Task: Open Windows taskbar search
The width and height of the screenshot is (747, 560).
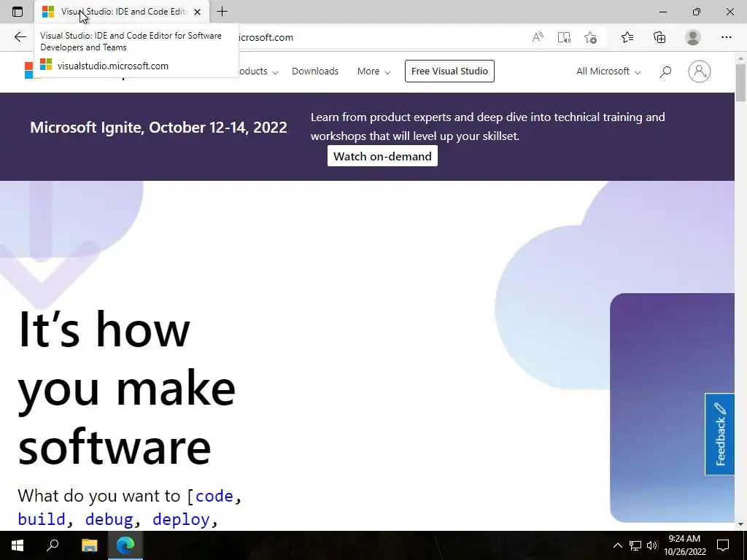Action: point(53,545)
